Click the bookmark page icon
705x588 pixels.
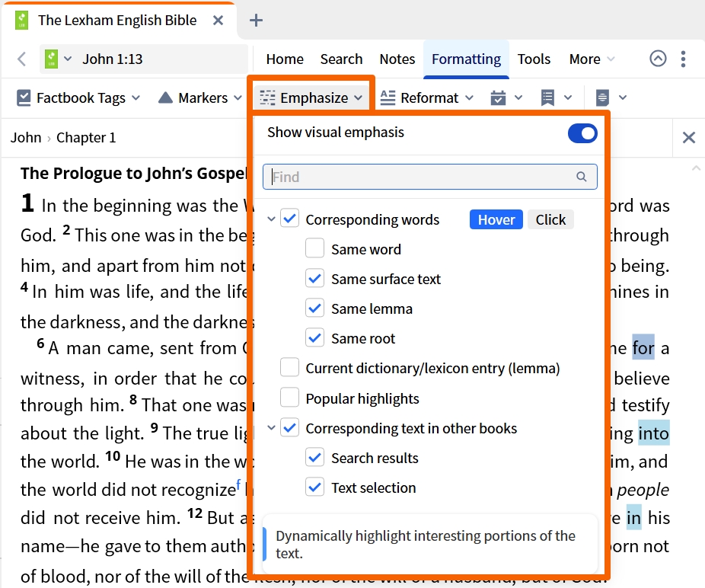click(x=547, y=97)
